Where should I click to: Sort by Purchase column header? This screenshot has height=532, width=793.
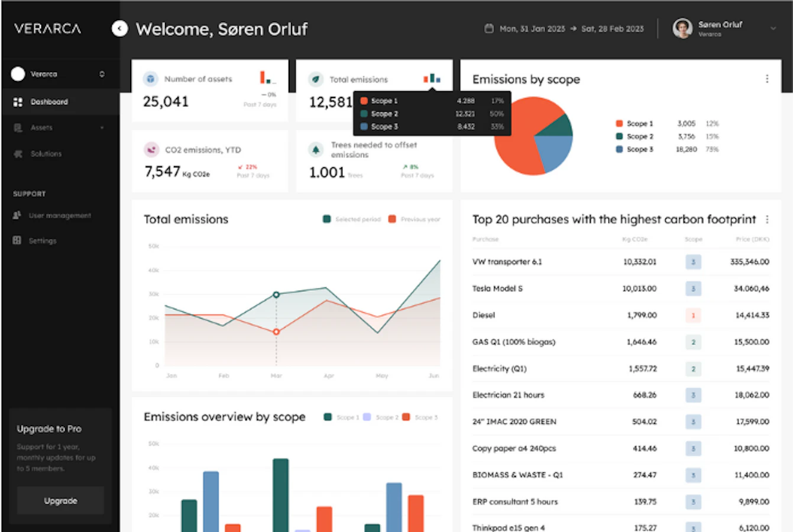click(485, 239)
